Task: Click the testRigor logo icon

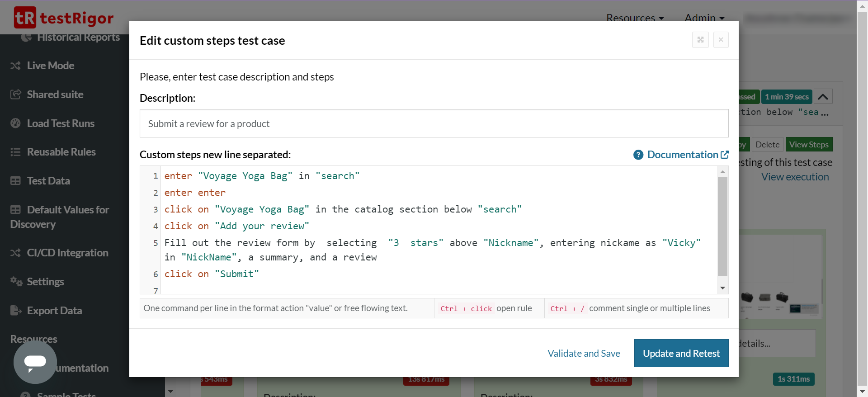Action: point(25,18)
